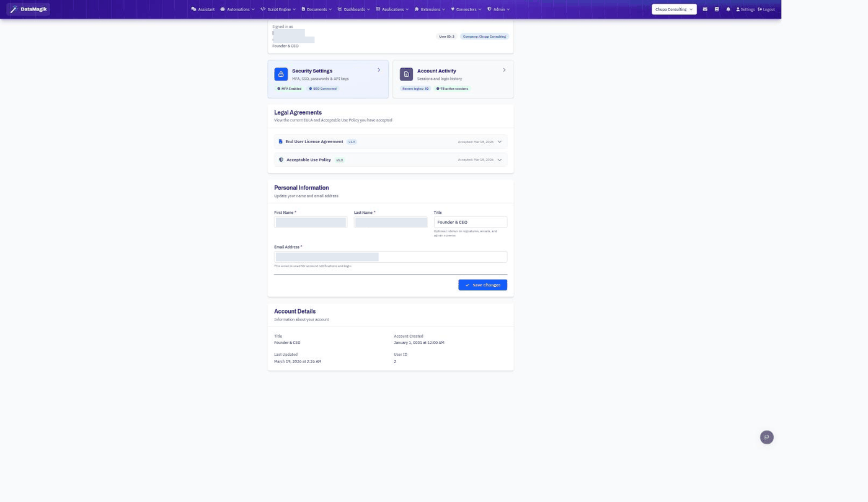Open the mail envelope icon
The height and width of the screenshot is (502, 868).
point(705,9)
